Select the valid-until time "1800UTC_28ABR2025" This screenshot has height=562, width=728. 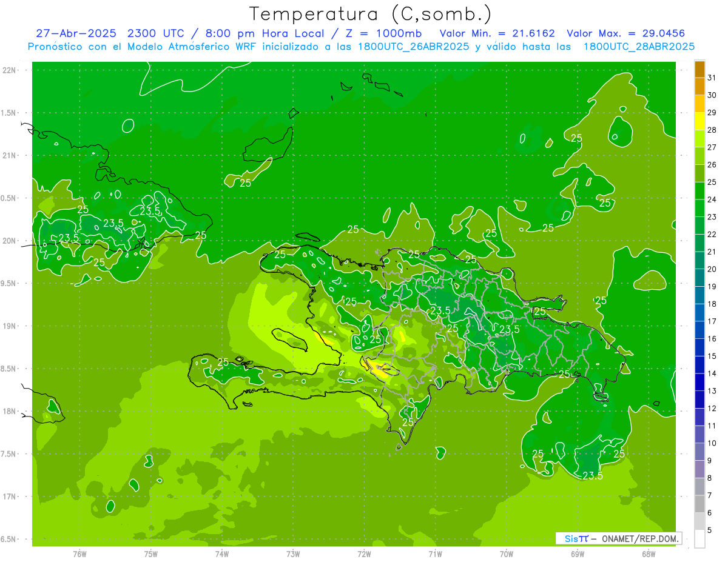[x=638, y=47]
